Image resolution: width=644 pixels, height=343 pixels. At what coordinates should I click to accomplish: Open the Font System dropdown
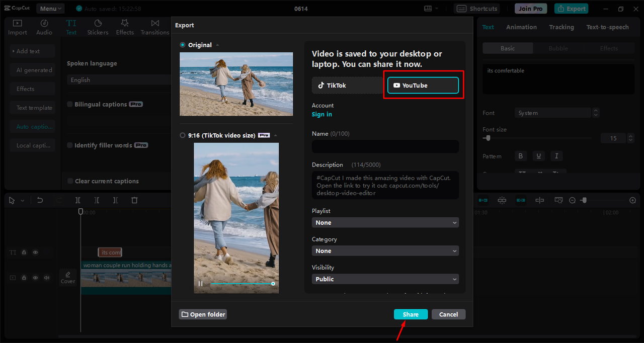[553, 113]
